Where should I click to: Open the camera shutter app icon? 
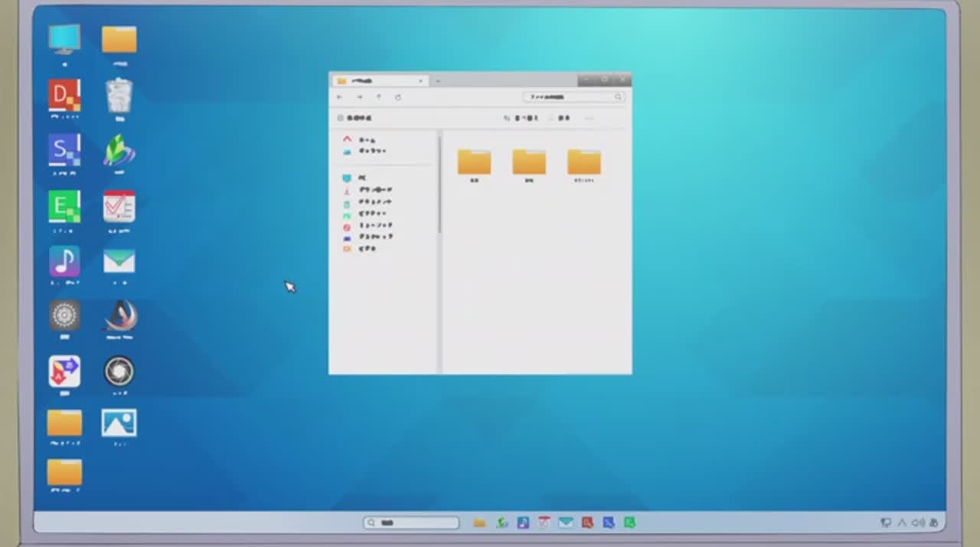tap(119, 372)
